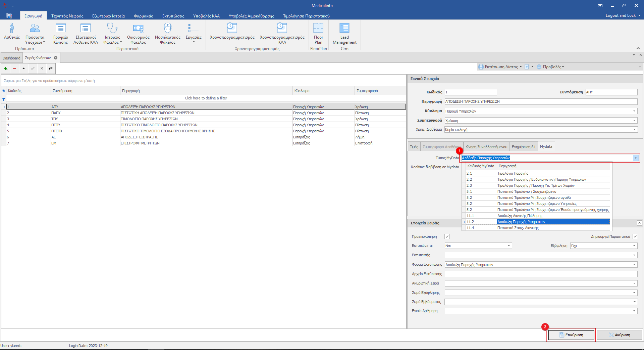Toggle the Προεπισκόπηση checkbox
The height and width of the screenshot is (350, 644).
[447, 236]
